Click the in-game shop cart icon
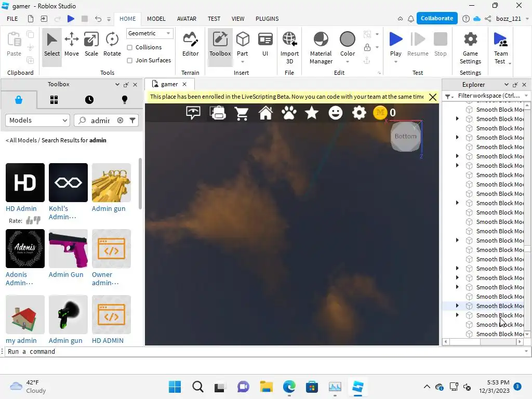This screenshot has width=532, height=399. tap(242, 113)
